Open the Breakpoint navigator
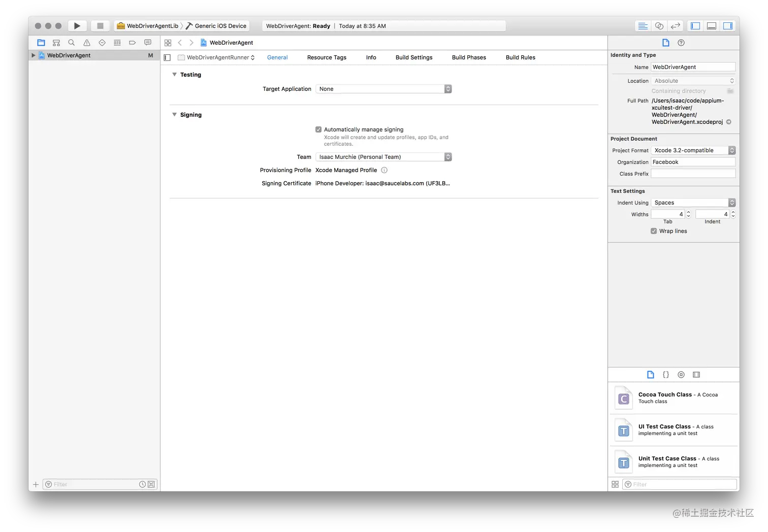This screenshot has width=768, height=532. (x=133, y=43)
